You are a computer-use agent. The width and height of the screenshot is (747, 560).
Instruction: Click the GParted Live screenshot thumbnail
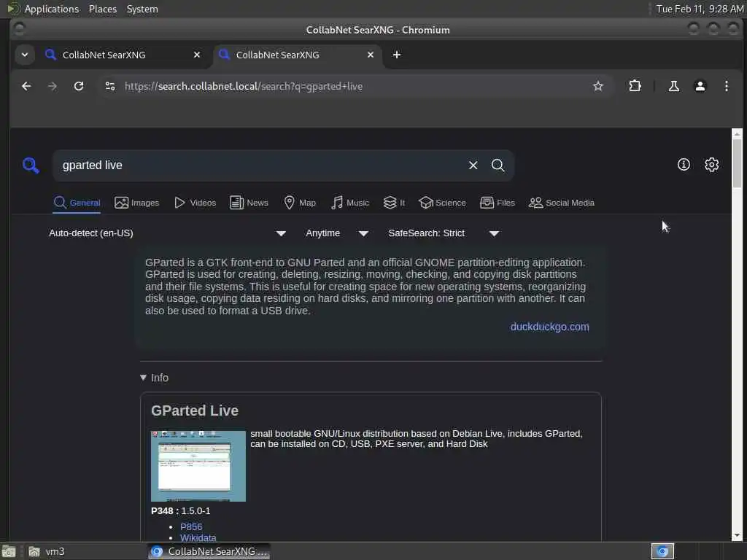pyautogui.click(x=198, y=466)
